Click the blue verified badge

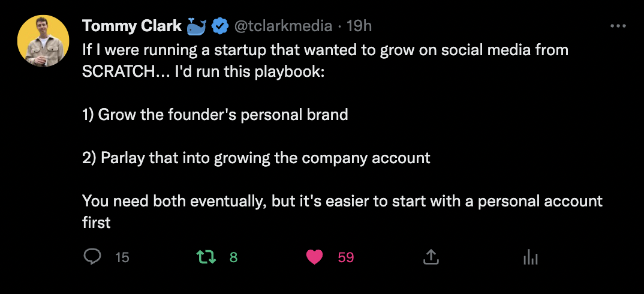click(x=221, y=26)
